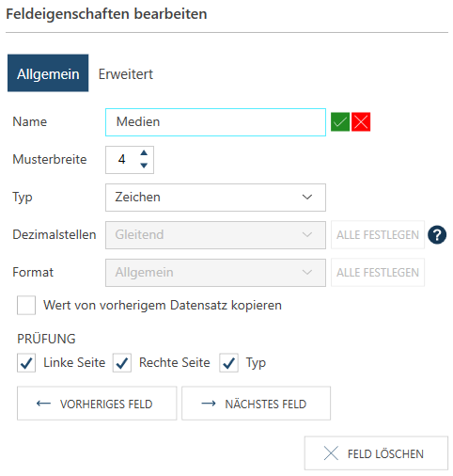Select the Allgemein tab
Screen dimensions: 453x476
tap(48, 73)
